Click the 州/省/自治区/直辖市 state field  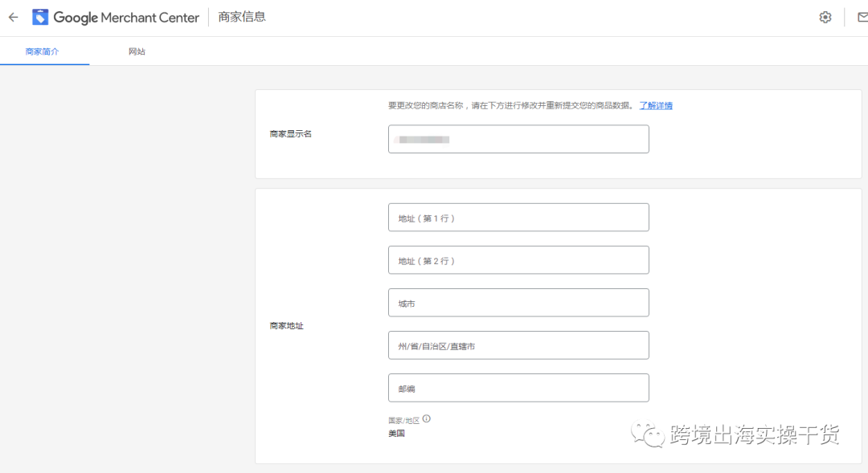tap(518, 345)
